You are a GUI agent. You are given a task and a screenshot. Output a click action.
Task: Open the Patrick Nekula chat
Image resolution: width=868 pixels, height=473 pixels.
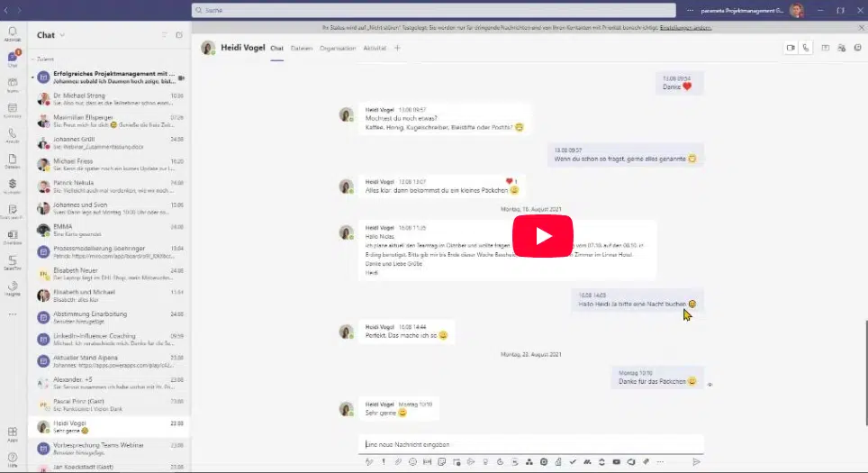(x=110, y=186)
